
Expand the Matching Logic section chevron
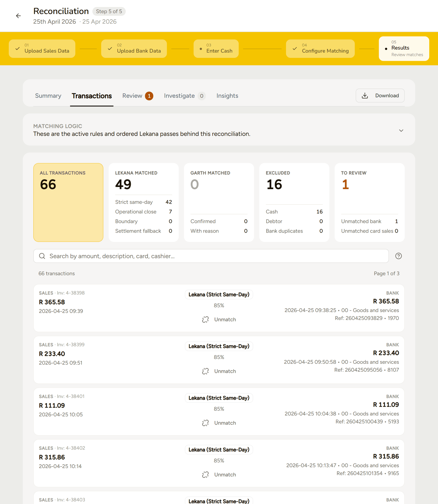pyautogui.click(x=401, y=131)
